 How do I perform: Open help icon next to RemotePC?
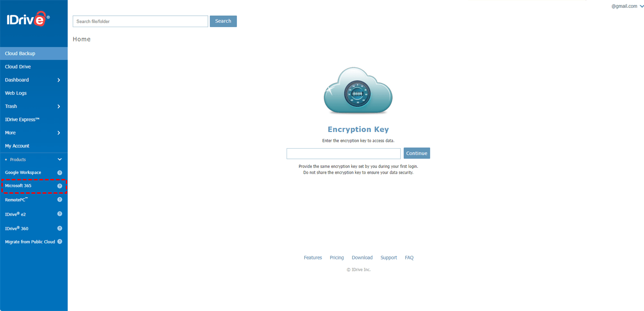pyautogui.click(x=59, y=200)
